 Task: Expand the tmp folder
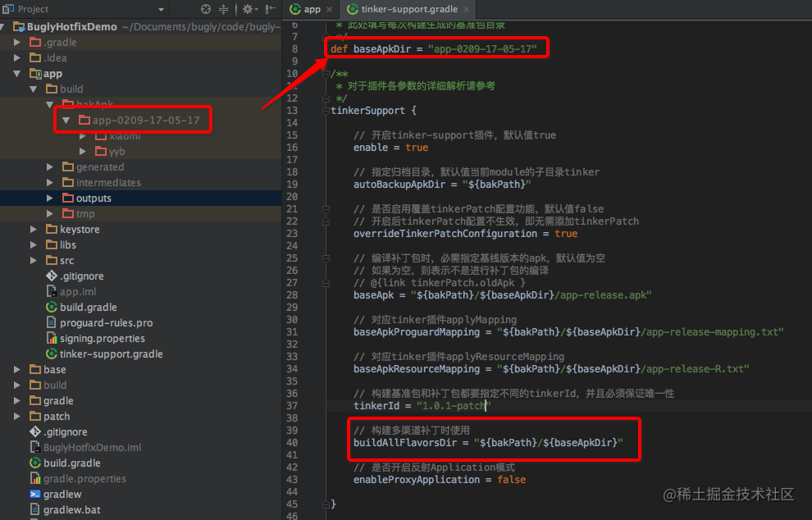(50, 213)
